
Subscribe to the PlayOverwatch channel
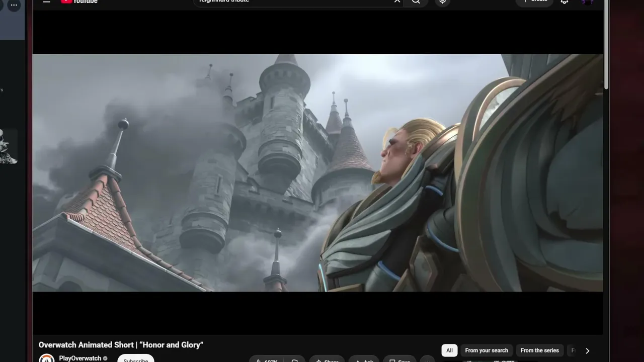pos(136,359)
